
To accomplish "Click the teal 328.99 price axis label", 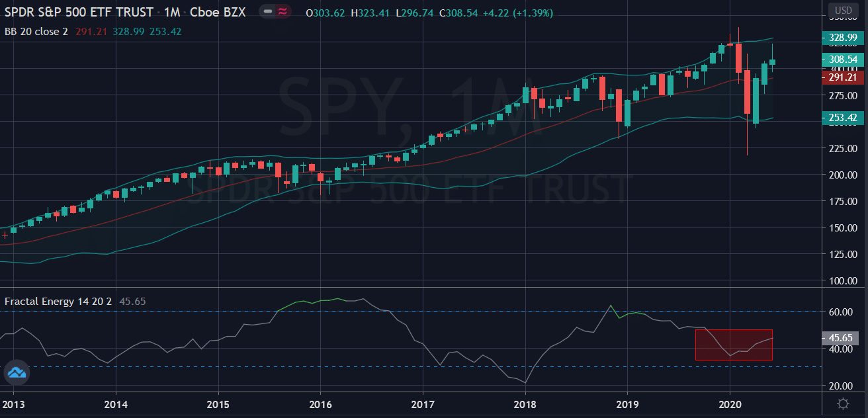I will pos(842,38).
